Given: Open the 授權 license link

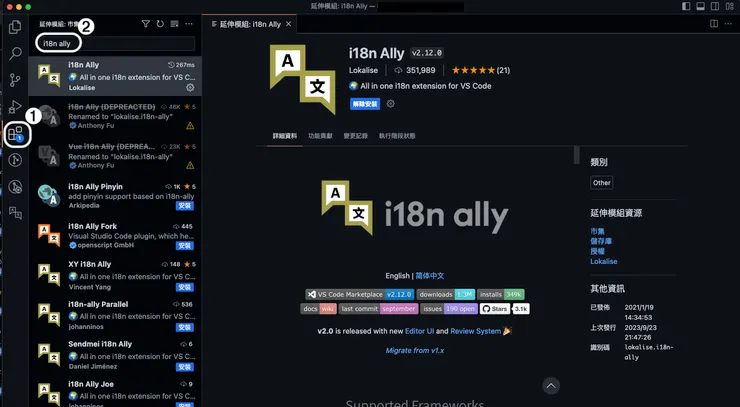Looking at the screenshot, I should [597, 251].
